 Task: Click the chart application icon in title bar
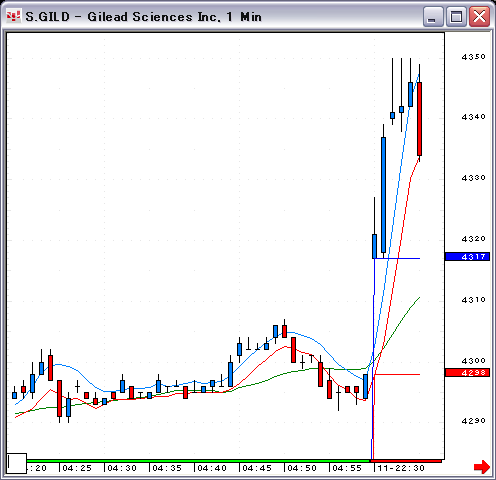[13, 16]
